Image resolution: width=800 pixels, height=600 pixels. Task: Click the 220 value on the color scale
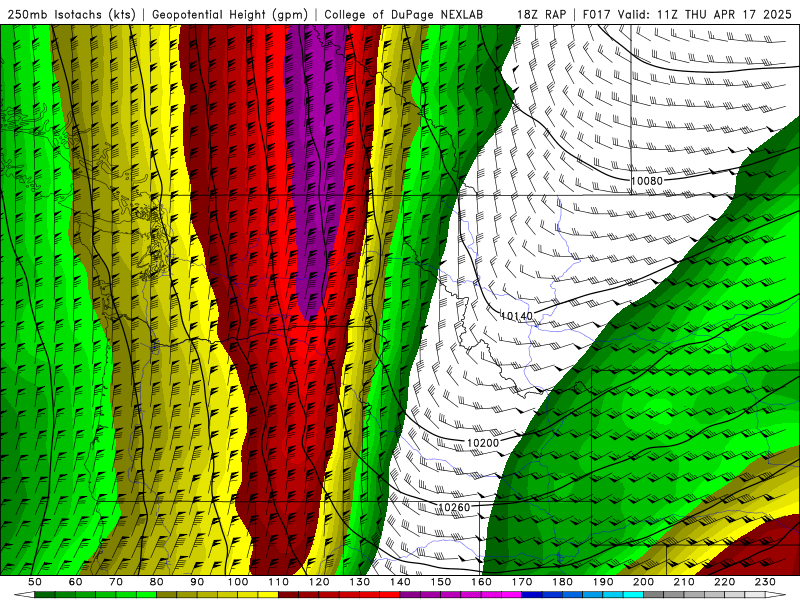tap(725, 582)
